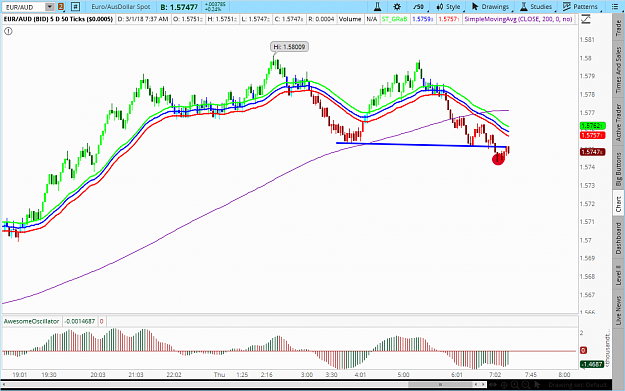Switch to the Big Buttons side tab
Image resolution: width=625 pixels, height=391 pixels.
coord(618,169)
